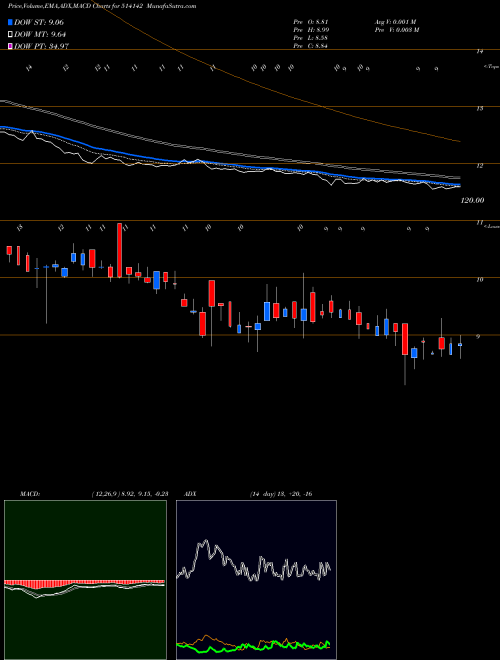Screen dimensions: 500x660
Task: Click the blue DOW ST legend swatch
Action: pos(10,22)
